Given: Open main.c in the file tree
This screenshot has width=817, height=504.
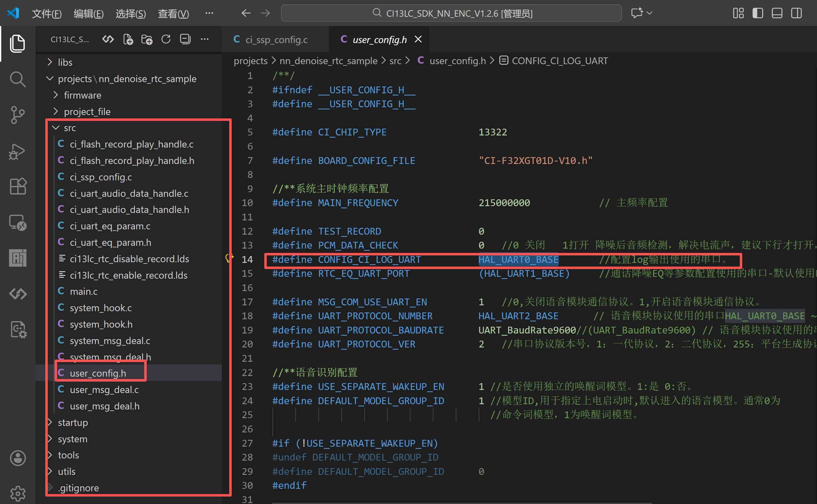Looking at the screenshot, I should pos(83,291).
